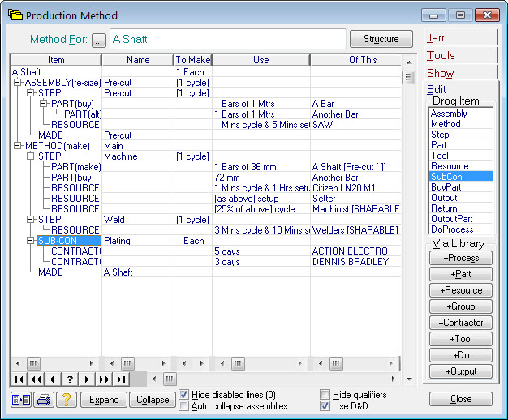Click the A Shaft method name field
Screen dimensions: 508x420
[x=228, y=39]
